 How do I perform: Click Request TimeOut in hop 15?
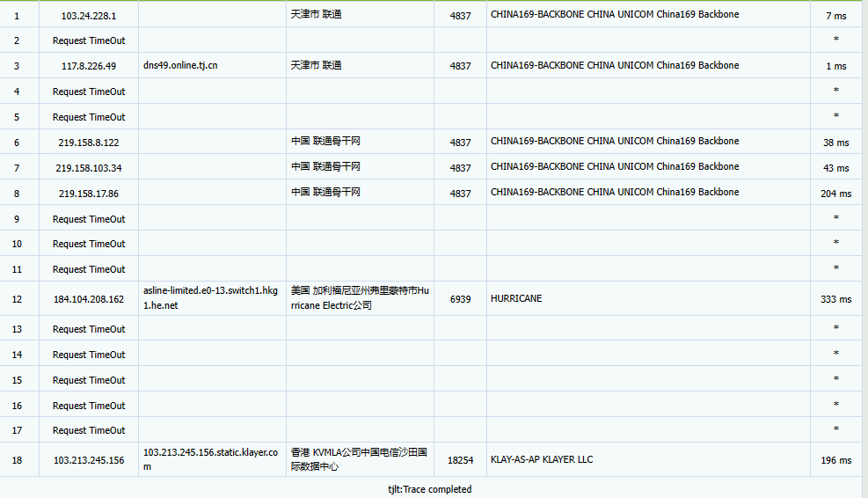89,380
